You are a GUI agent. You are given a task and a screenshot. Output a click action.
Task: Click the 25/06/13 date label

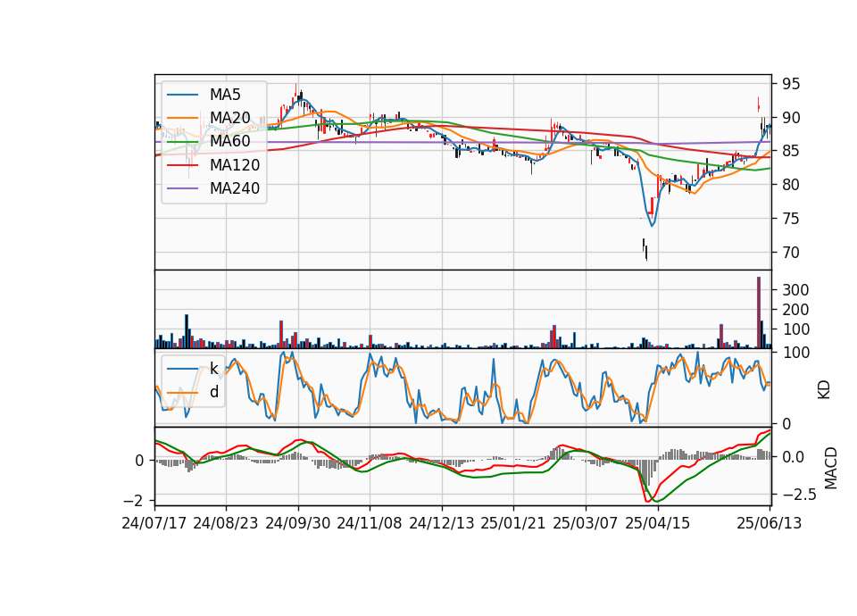pyautogui.click(x=770, y=523)
